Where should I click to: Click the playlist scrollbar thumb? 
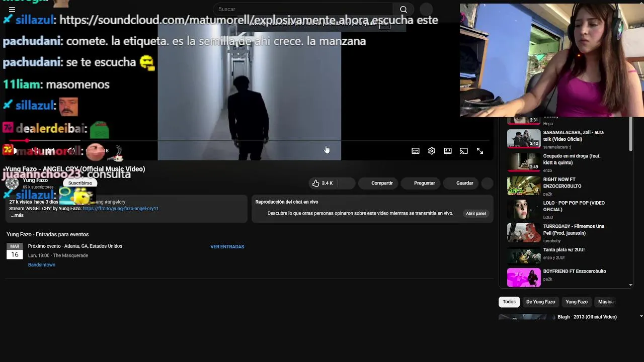(631, 135)
